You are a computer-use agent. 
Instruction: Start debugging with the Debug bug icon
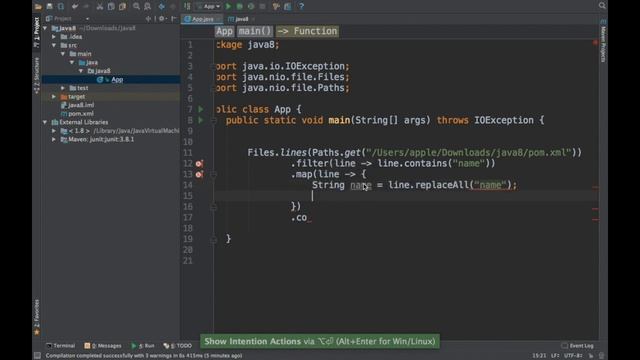[240, 6]
